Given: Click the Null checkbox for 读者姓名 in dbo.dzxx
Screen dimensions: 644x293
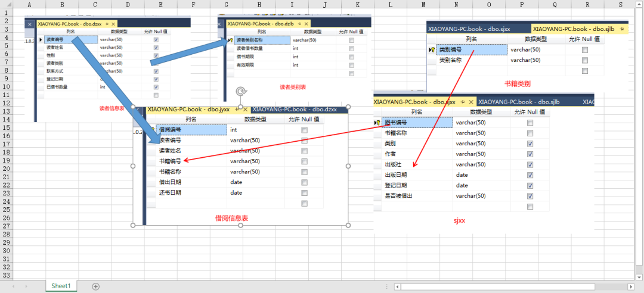Looking at the screenshot, I should [156, 48].
